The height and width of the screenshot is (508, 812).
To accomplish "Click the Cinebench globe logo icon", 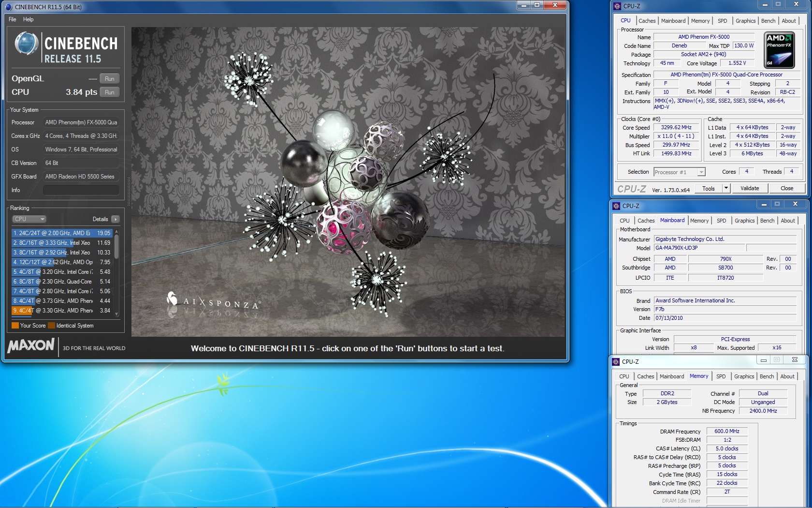I will click(x=27, y=44).
